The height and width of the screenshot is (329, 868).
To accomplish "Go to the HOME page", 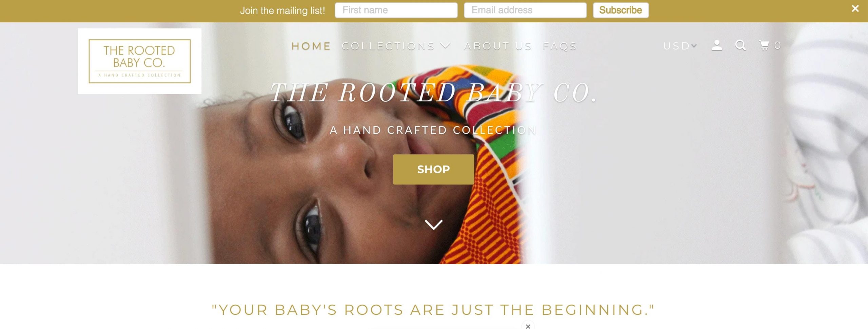I will tap(311, 46).
